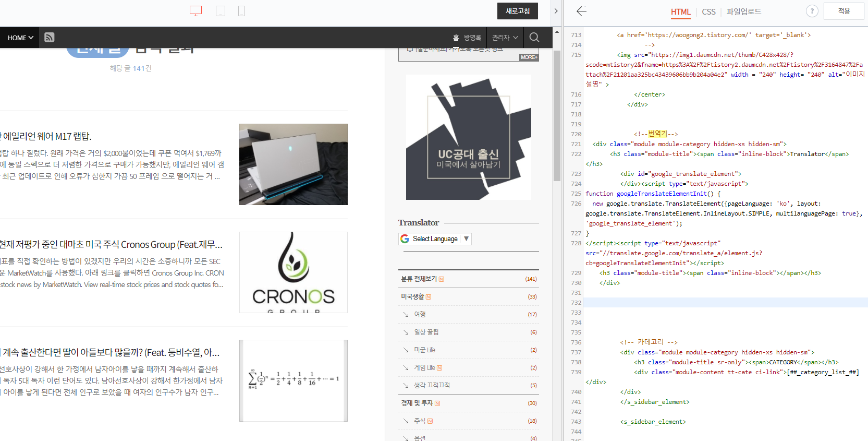Viewport: 868px width, 441px height.
Task: Open the 여행 subcategory
Action: tap(420, 314)
